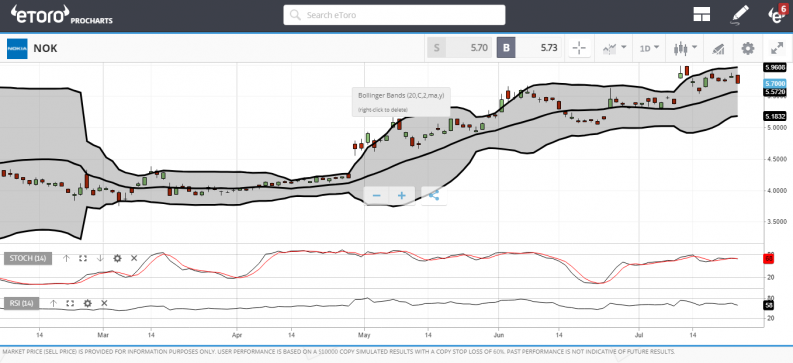The image size is (793, 363).
Task: Click the B buy button at 5.73
Action: (x=529, y=49)
